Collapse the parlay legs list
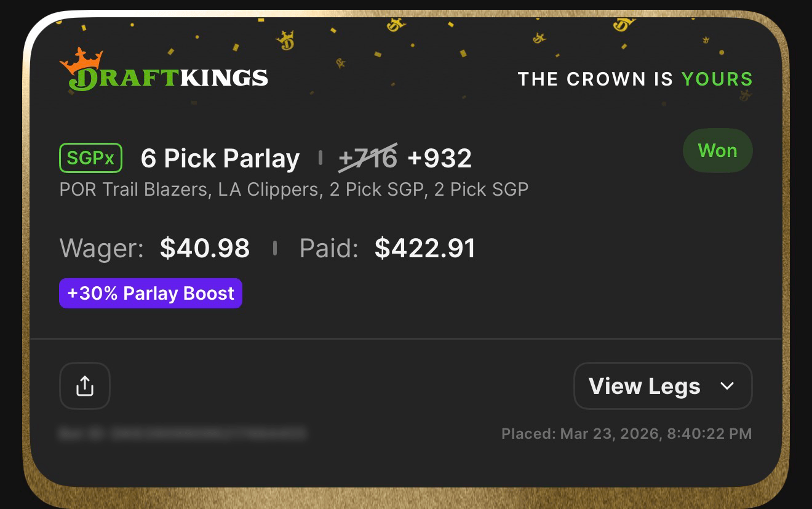The width and height of the screenshot is (812, 509). tap(663, 386)
